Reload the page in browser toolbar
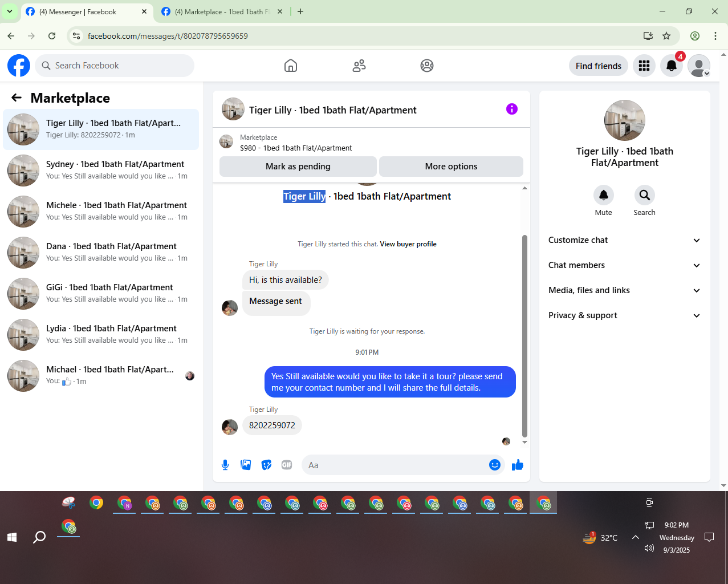 coord(52,36)
